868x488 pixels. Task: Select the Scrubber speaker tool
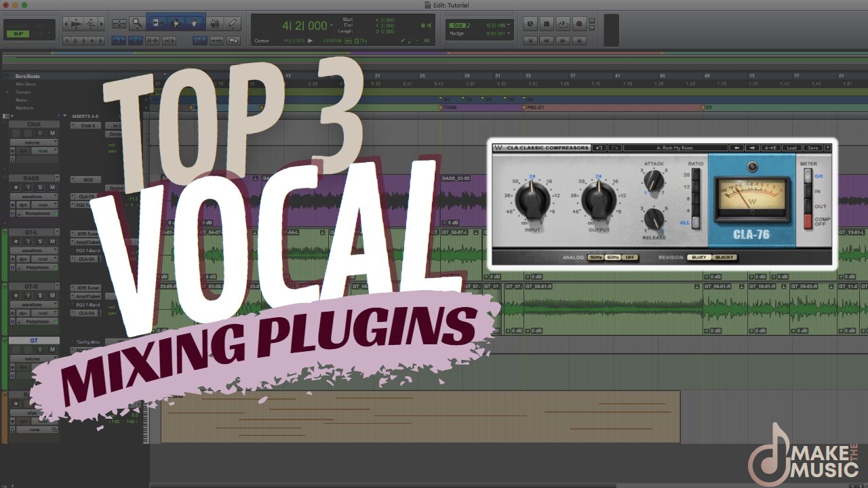214,23
